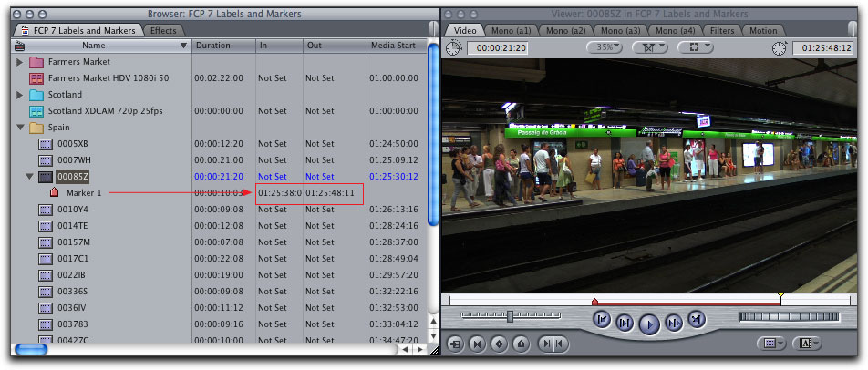Click the shuttle control slider
Image resolution: width=868 pixels, height=370 pixels.
510,316
